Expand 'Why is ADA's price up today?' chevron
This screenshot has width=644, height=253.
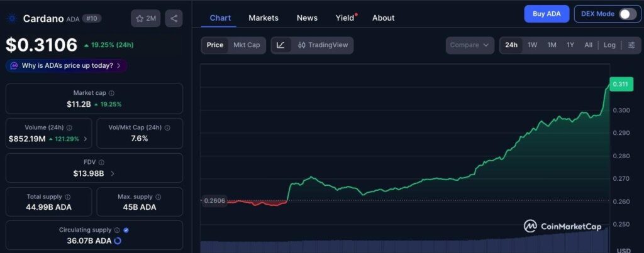pos(119,66)
